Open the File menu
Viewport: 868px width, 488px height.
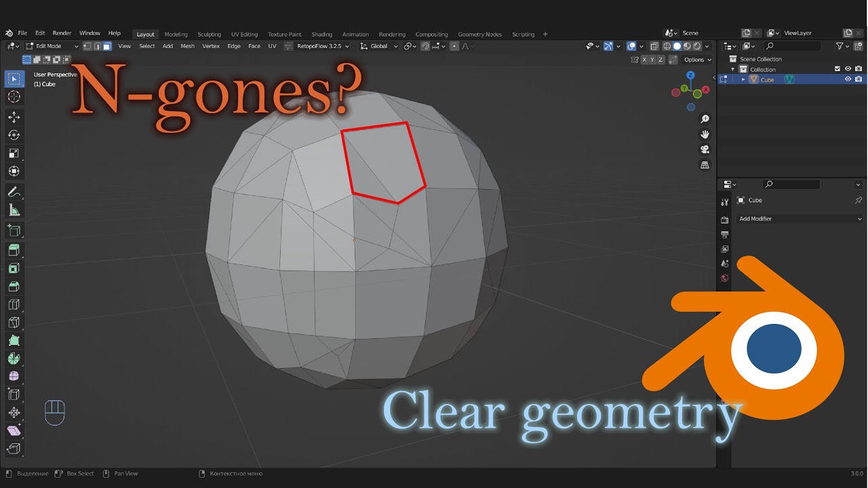[22, 33]
